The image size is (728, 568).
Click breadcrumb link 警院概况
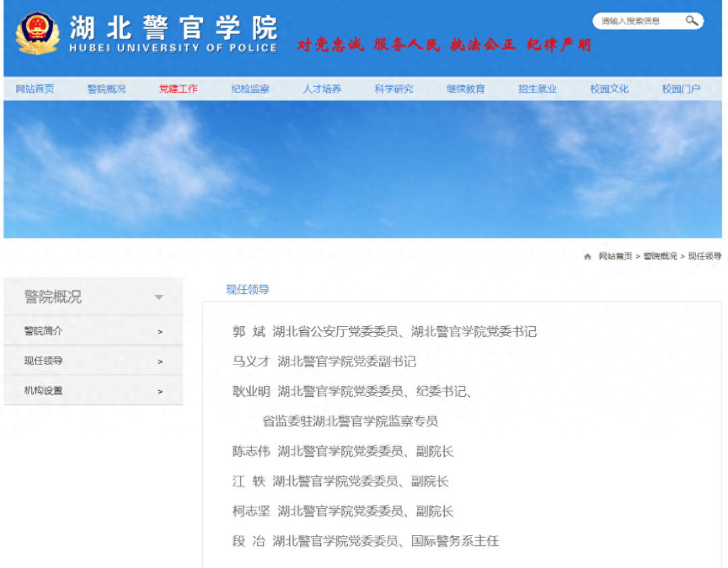[x=660, y=256]
